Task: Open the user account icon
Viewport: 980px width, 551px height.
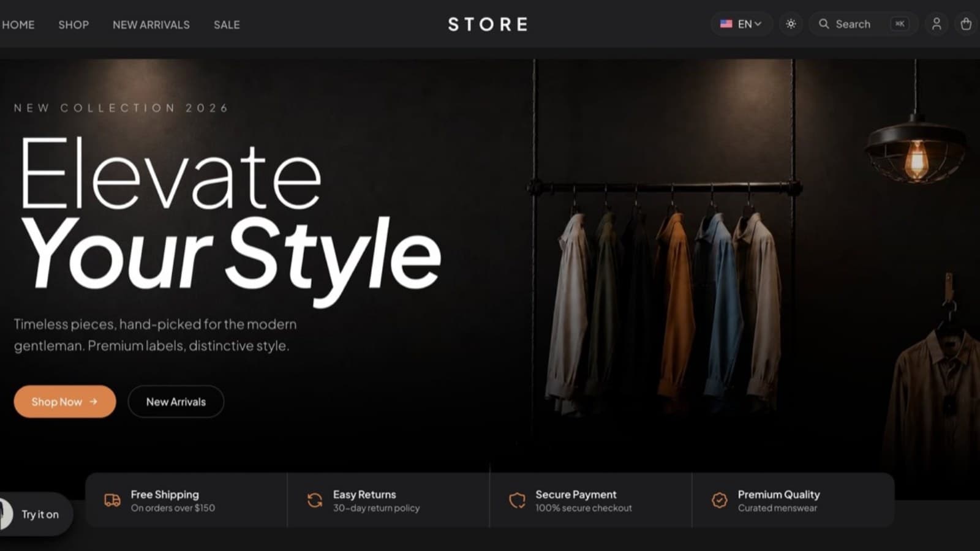Action: (937, 24)
